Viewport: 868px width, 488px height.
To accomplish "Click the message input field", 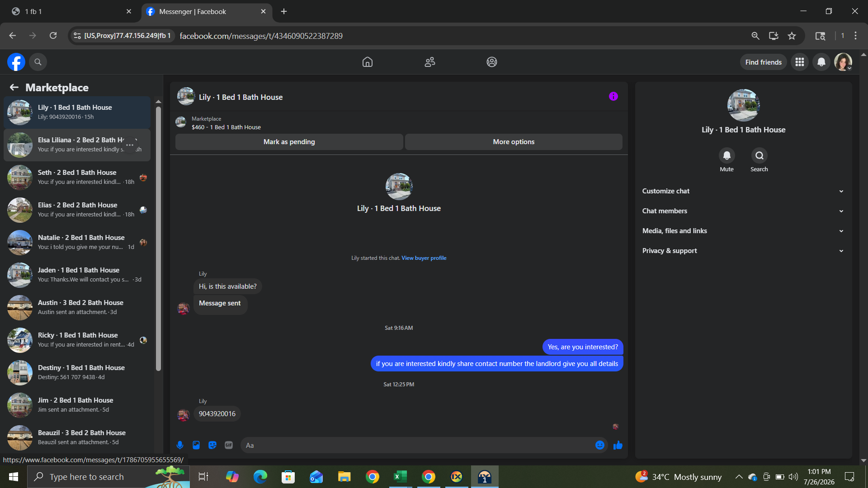I will pos(419,445).
